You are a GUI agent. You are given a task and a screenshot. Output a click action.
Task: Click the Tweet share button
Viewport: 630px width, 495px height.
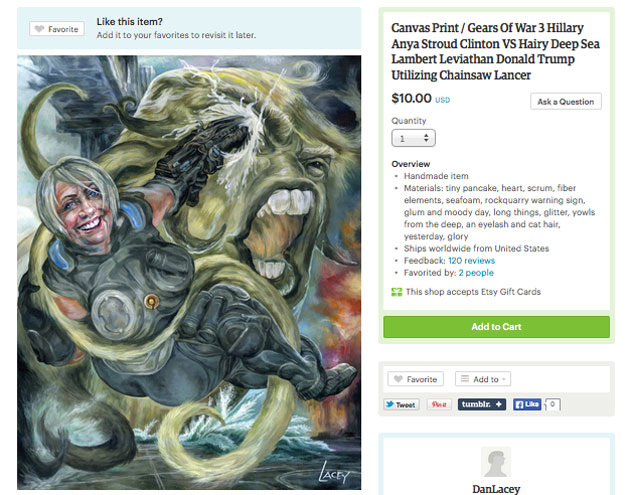click(402, 405)
